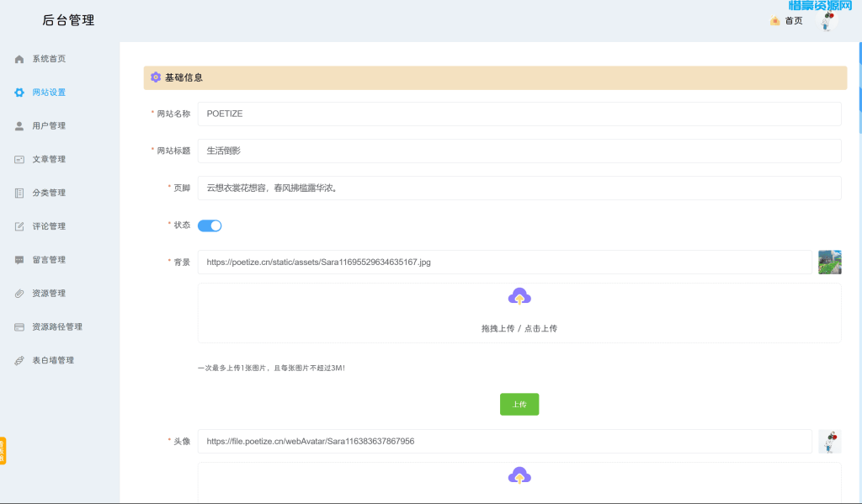Screen dimensions: 862x504
Task: Click the home icon beside 系统首页
Action: click(19, 59)
